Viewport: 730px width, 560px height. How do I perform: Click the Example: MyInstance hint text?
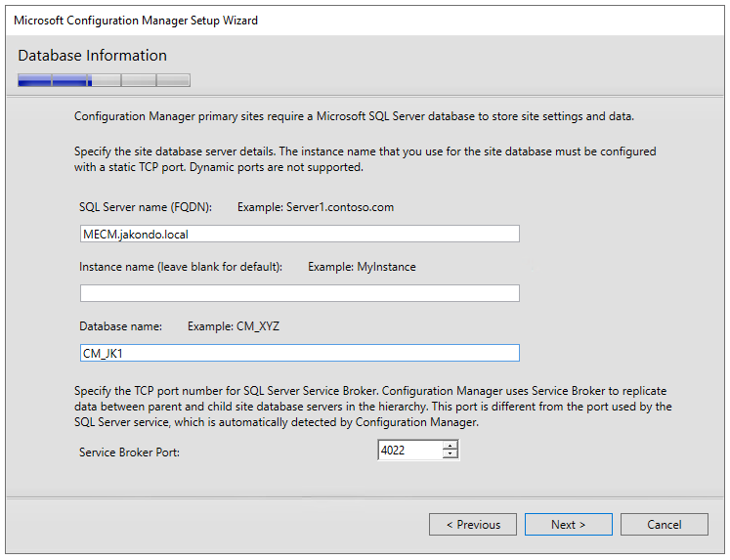pos(362,267)
